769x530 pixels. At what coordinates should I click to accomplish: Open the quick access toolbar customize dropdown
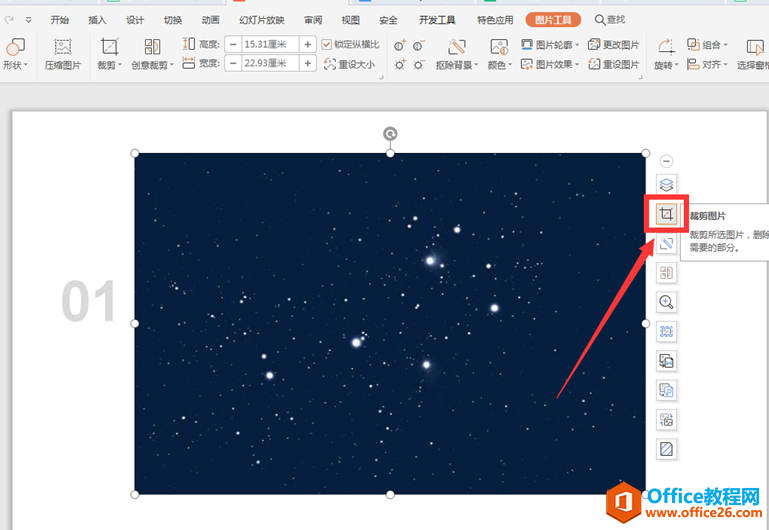point(28,20)
